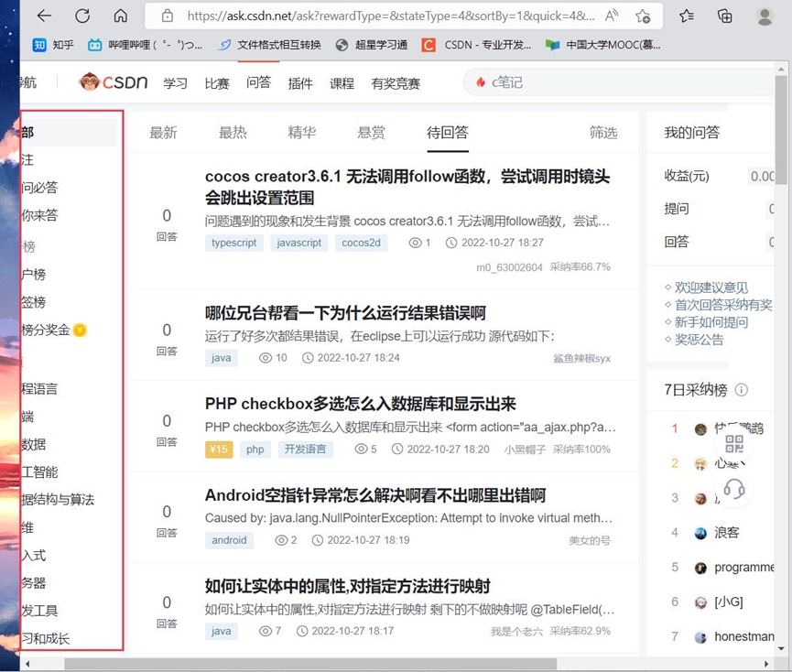This screenshot has width=792, height=672.
Task: Open the 文件格式相互转换 bookmark
Action: [x=270, y=45]
